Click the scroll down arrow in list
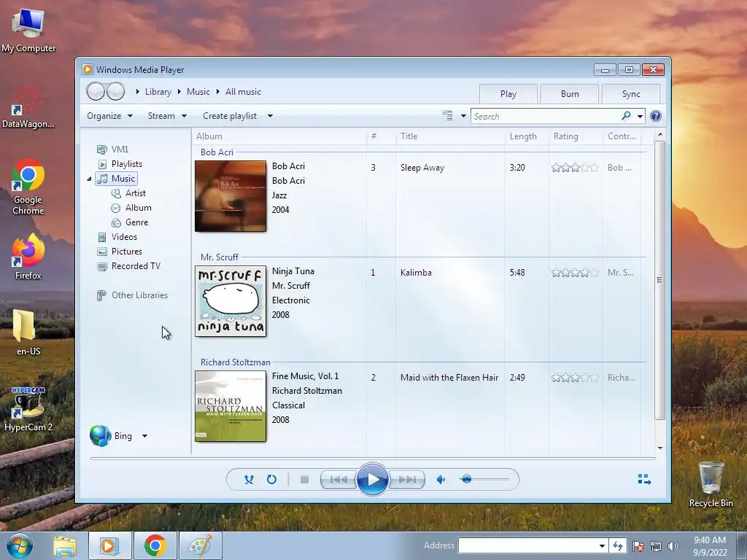The image size is (747, 560). (x=659, y=448)
